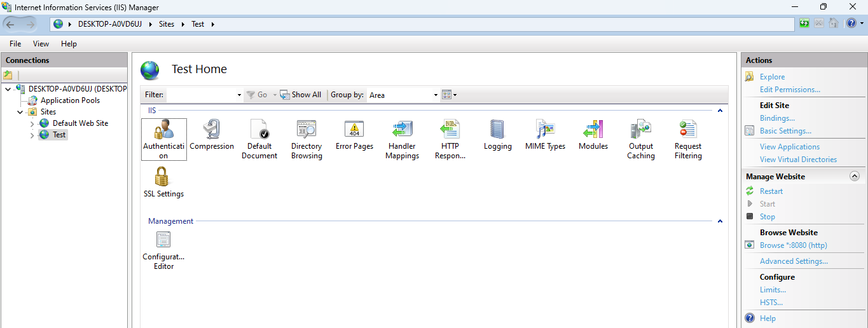Open the Output Caching feature
This screenshot has height=328, width=868.
click(640, 139)
